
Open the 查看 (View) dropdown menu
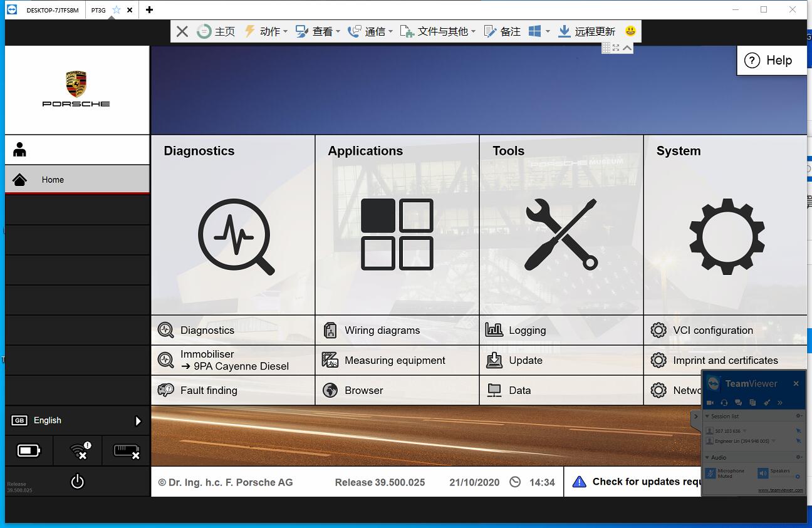[318, 31]
